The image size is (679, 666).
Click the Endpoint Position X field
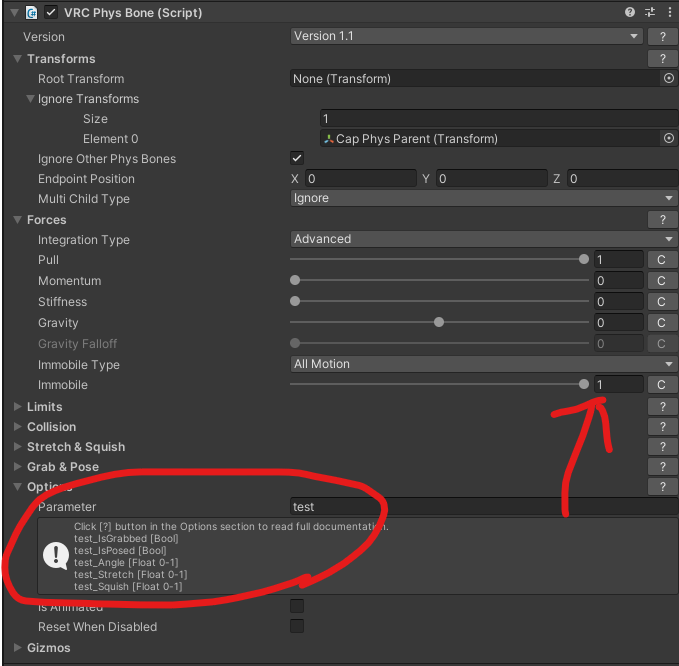[361, 178]
